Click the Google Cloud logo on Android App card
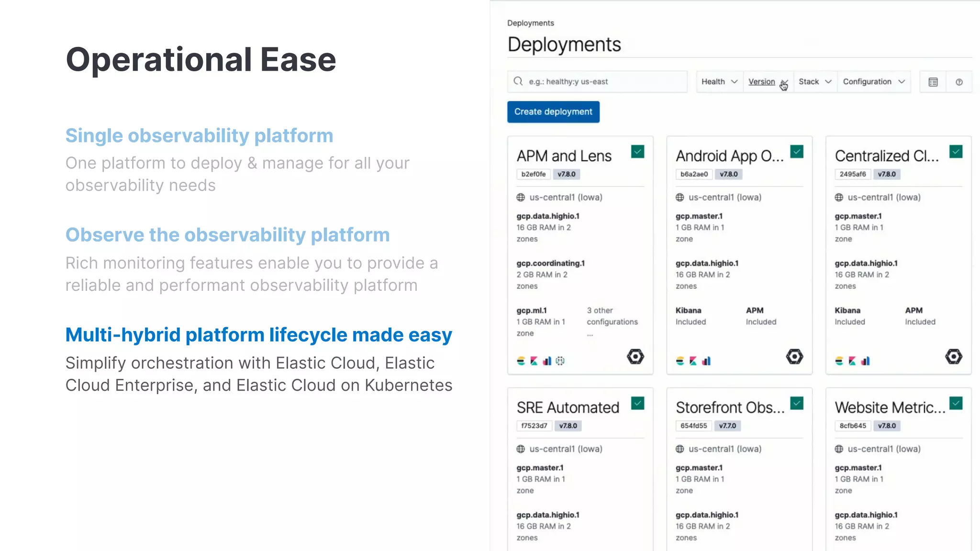980x551 pixels. point(794,356)
